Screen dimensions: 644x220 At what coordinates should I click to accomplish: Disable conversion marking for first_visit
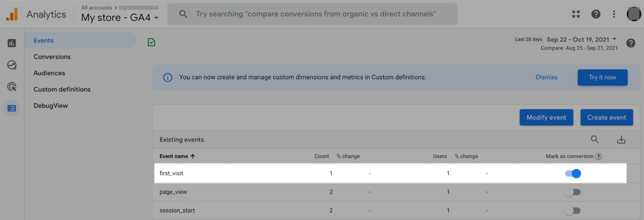coord(572,173)
